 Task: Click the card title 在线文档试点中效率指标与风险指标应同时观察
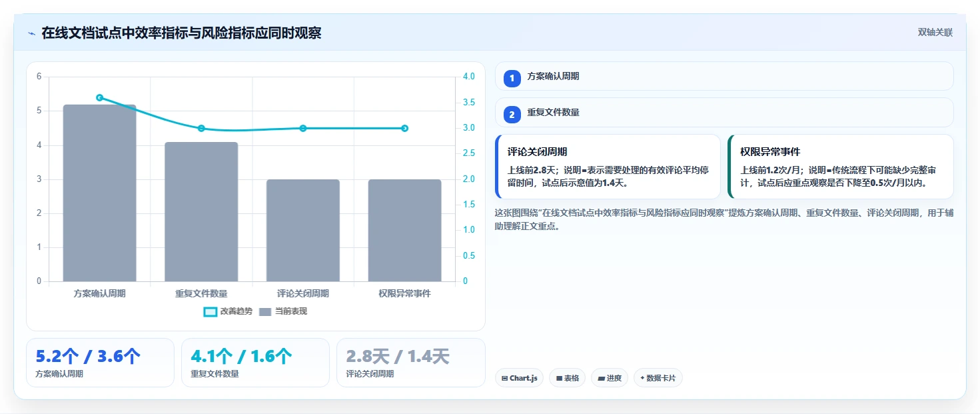[181, 33]
